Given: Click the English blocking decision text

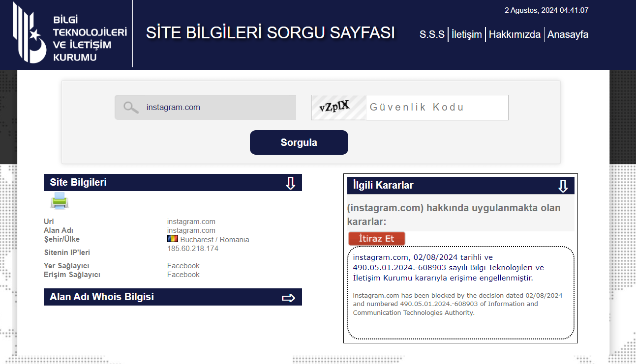Looking at the screenshot, I should pyautogui.click(x=457, y=304).
